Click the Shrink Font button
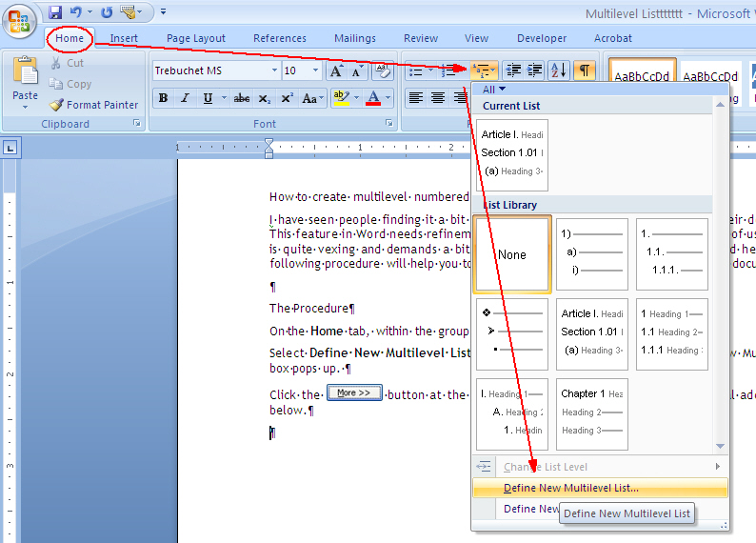Image resolution: width=756 pixels, height=543 pixels. coord(357,70)
